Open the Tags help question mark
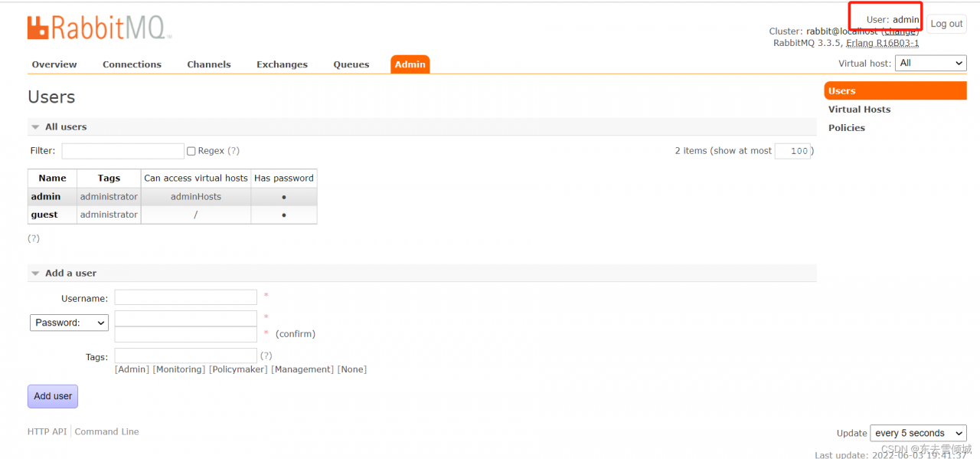This screenshot has height=459, width=980. click(266, 356)
